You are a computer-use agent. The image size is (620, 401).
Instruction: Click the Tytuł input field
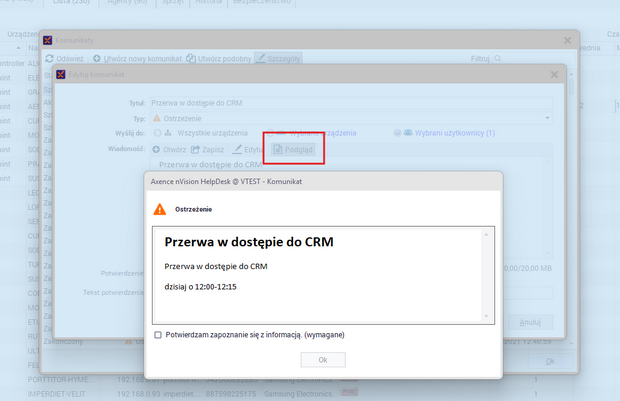pyautogui.click(x=351, y=103)
